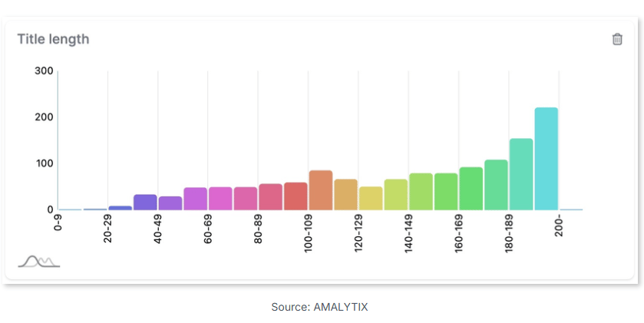Select the 60-69 axis label

(208, 229)
